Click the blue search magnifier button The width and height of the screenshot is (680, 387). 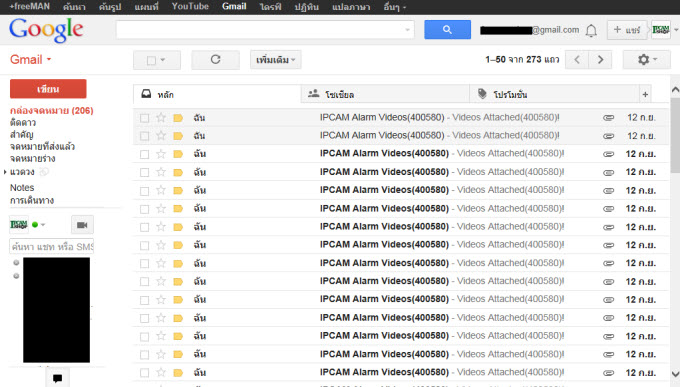coord(447,30)
